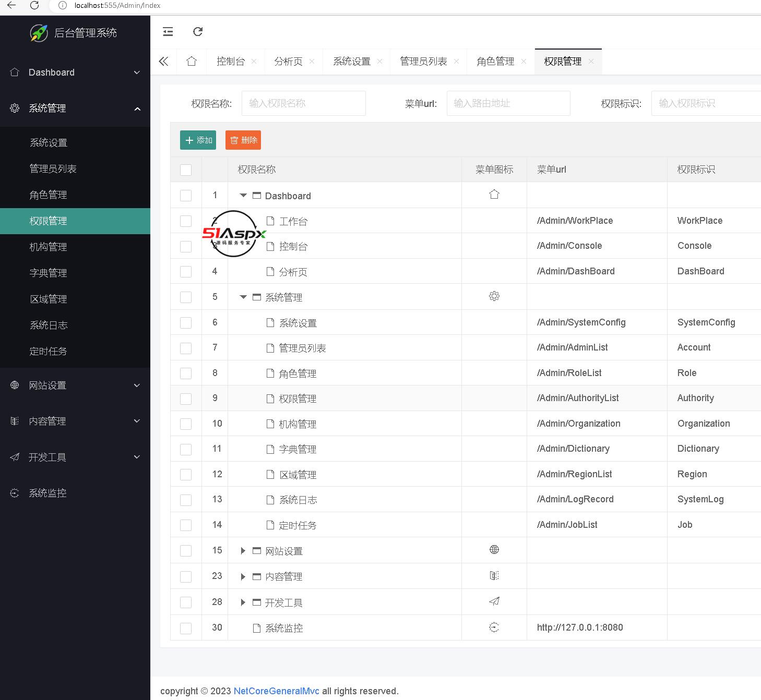The width and height of the screenshot is (761, 700).
Task: Click the 内容管理 icon in sidebar
Action: point(15,421)
